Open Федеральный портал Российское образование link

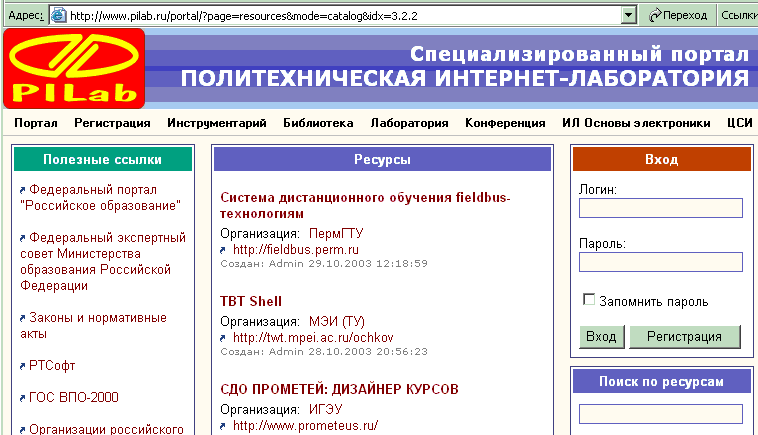tap(101, 198)
